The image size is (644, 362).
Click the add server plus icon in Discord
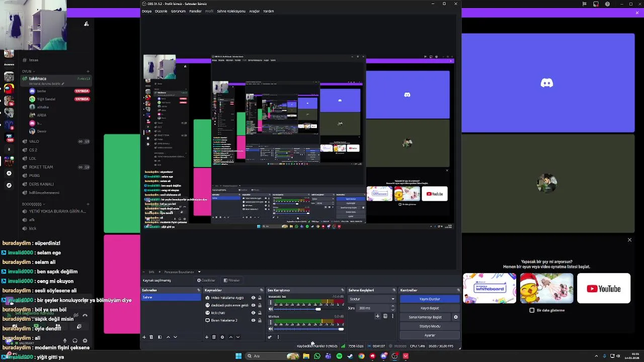pos(9,173)
